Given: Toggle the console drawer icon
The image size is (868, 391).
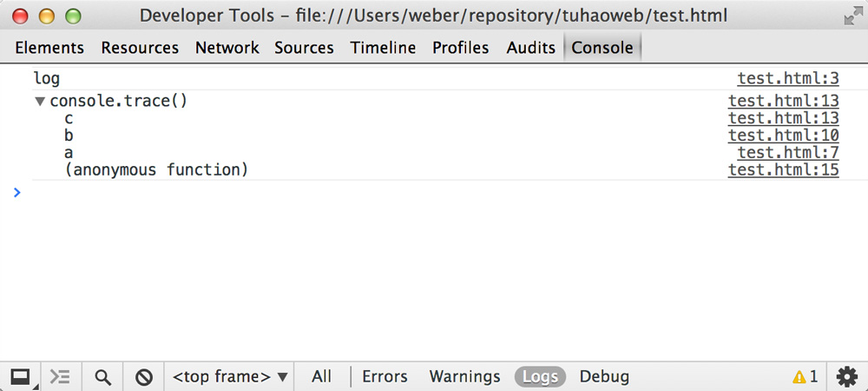Looking at the screenshot, I should 60,377.
